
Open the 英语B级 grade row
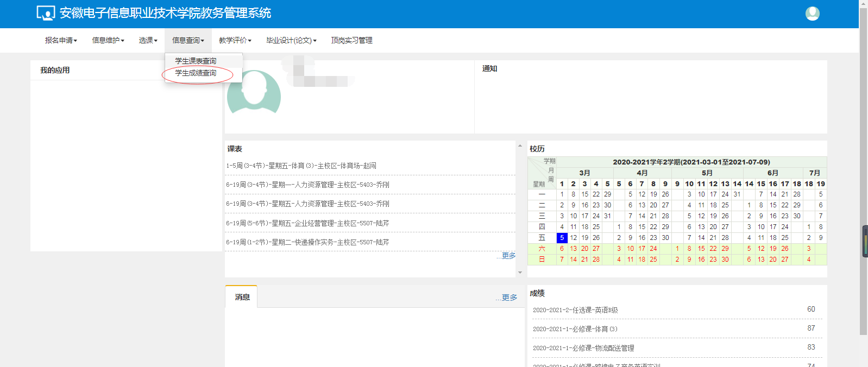tap(575, 310)
